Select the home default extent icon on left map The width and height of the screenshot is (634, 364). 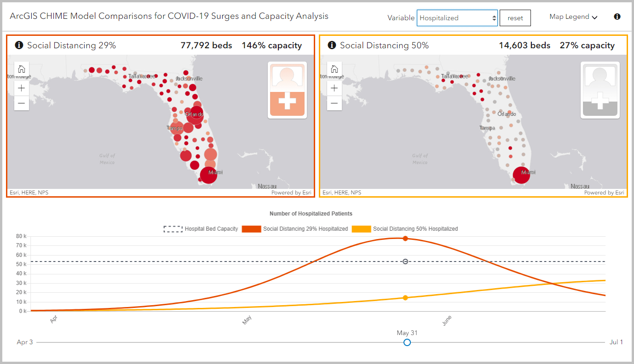(21, 69)
